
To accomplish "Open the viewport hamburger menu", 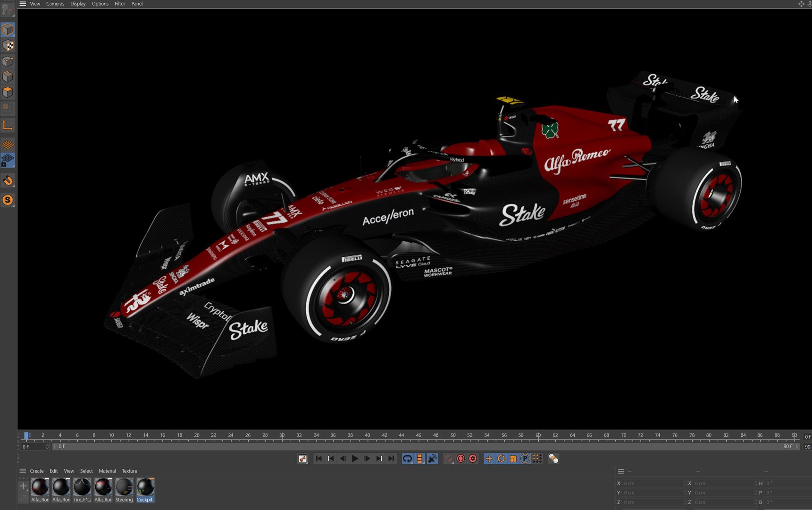I will click(22, 4).
